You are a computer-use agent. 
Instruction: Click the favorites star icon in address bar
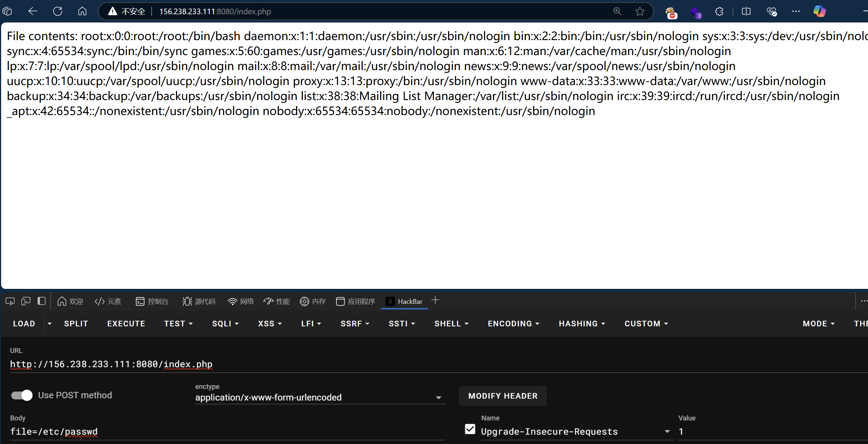[640, 11]
